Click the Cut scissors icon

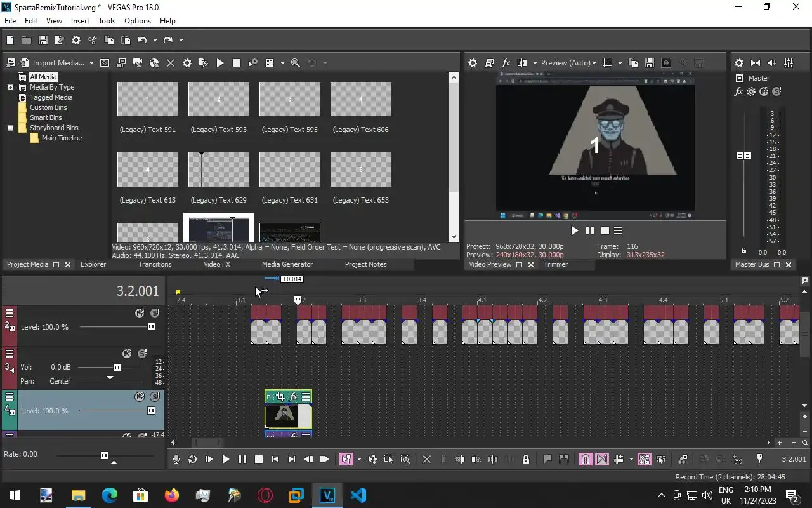93,40
